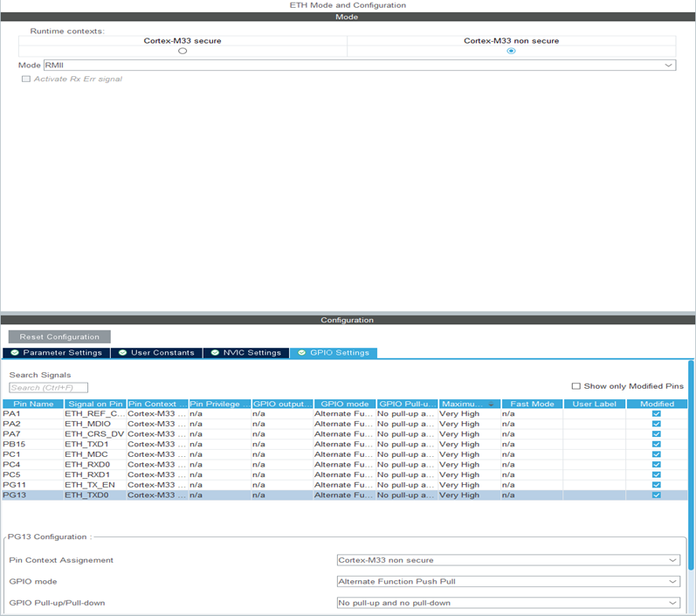Viewport: 696px width, 616px height.
Task: Click ETH_REF_C... signal cell
Action: (x=95, y=414)
